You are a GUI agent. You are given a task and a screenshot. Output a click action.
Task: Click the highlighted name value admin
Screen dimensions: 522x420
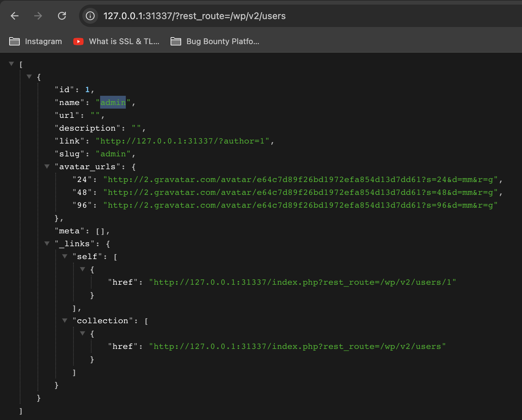pyautogui.click(x=113, y=102)
